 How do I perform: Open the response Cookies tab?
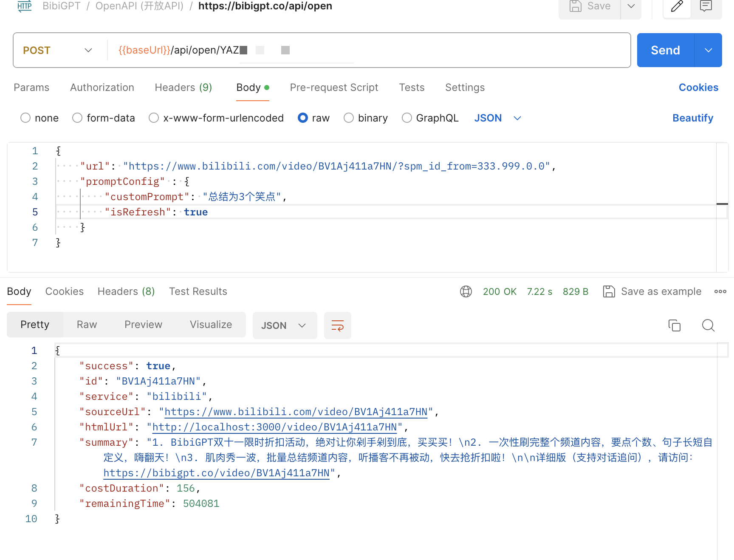click(65, 291)
